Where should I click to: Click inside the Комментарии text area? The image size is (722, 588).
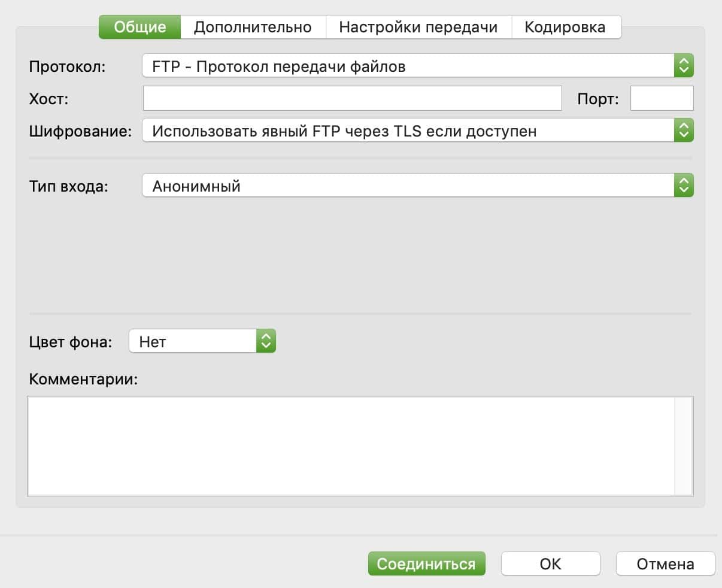351,445
